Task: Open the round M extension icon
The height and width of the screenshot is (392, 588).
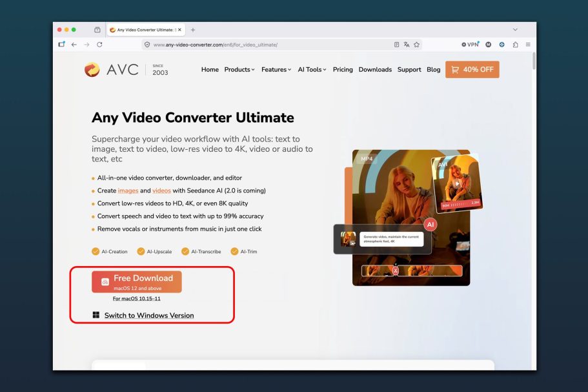Action: 488,45
